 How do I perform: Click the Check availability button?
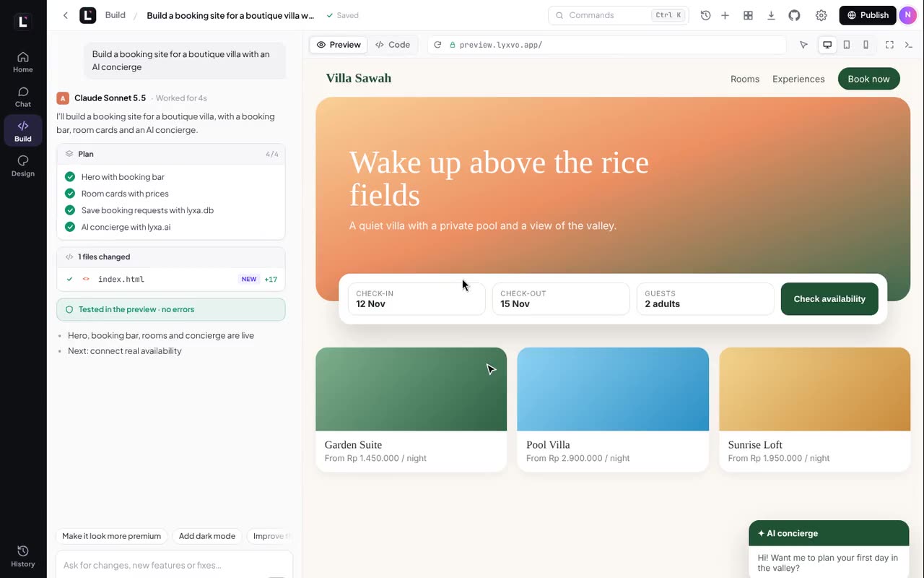coord(829,299)
